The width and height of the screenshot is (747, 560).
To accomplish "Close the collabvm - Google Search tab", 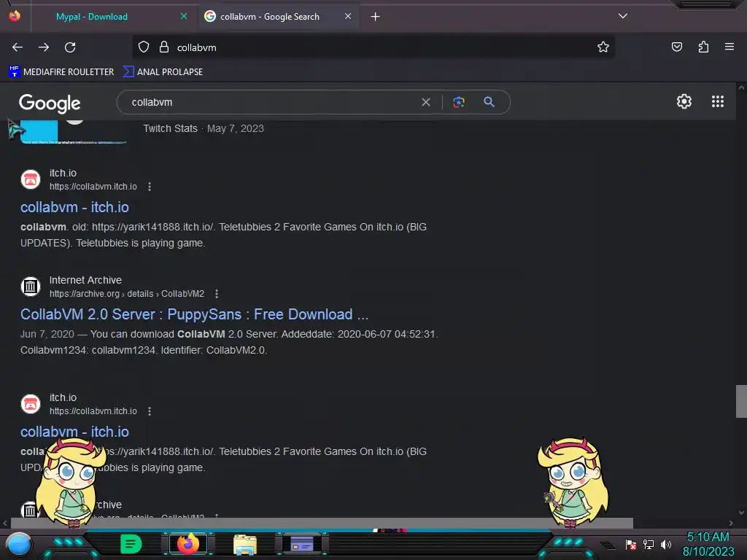I will coord(348,16).
